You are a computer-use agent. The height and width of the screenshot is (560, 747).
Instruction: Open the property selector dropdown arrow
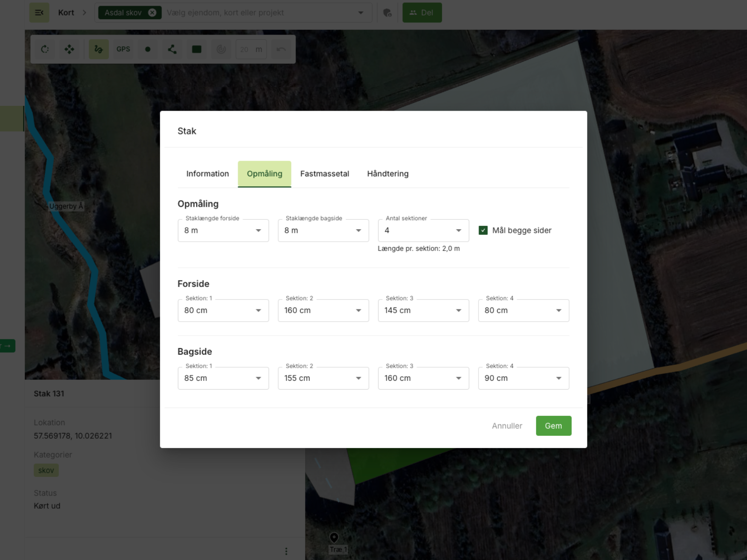pyautogui.click(x=360, y=13)
